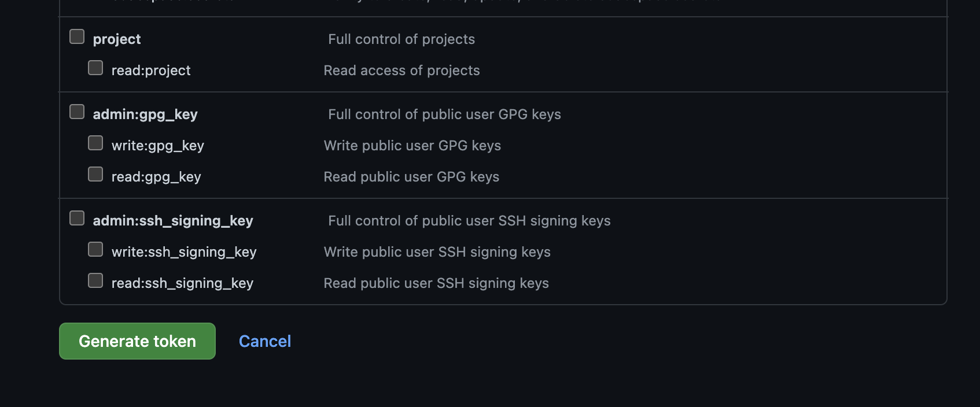Check the admin:gpg_key scope box

tap(77, 112)
